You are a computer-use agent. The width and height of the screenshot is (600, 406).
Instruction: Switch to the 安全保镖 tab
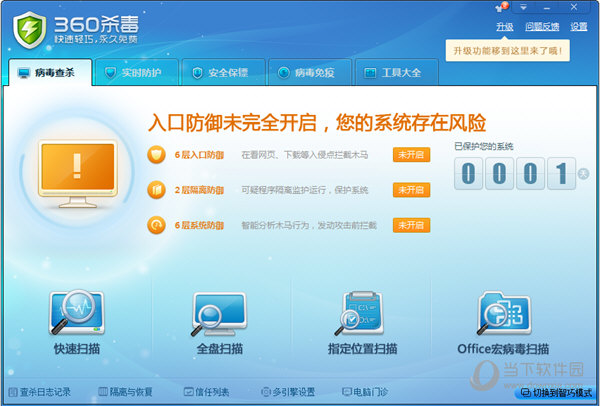223,72
